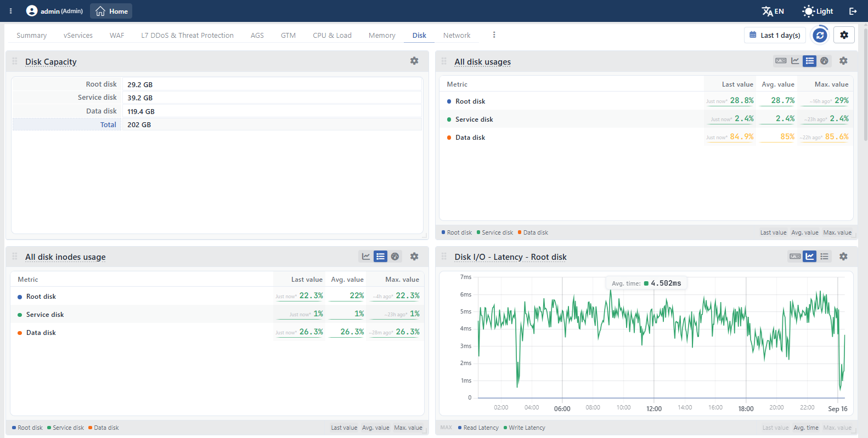Image resolution: width=868 pixels, height=438 pixels.
Task: Switch to the AGS tab
Action: 257,36
